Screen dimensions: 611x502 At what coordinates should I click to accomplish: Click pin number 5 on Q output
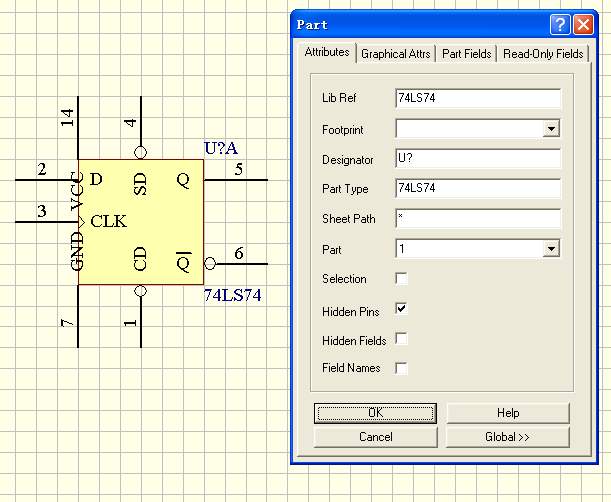click(239, 169)
